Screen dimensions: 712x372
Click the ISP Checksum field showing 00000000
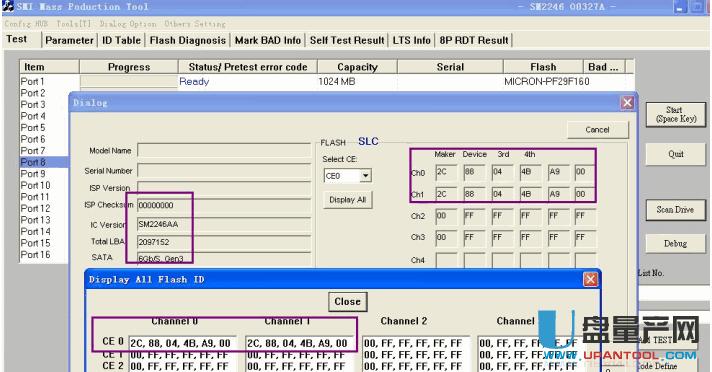[224, 205]
